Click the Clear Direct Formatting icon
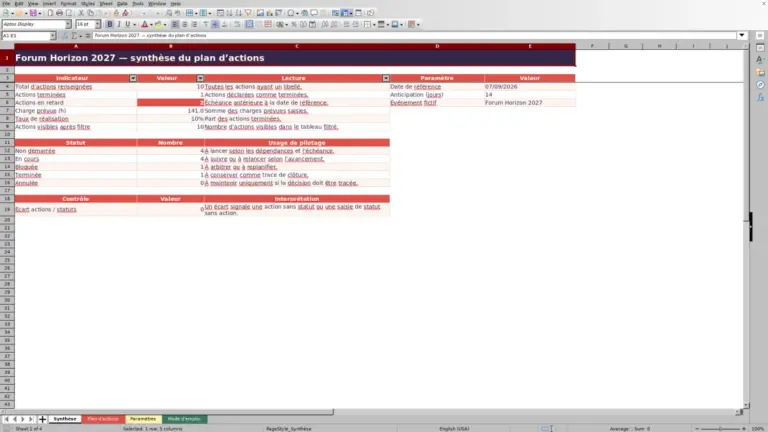 [x=126, y=13]
